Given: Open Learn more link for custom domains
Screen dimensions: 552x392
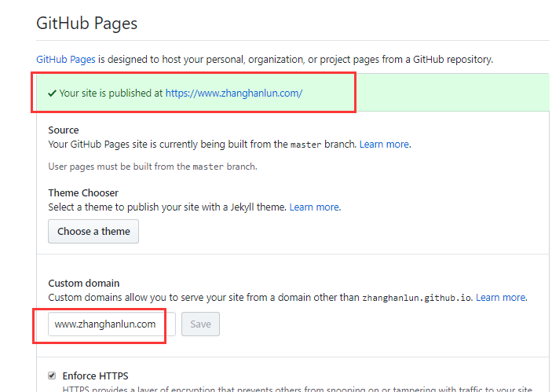Looking at the screenshot, I should point(500,297).
